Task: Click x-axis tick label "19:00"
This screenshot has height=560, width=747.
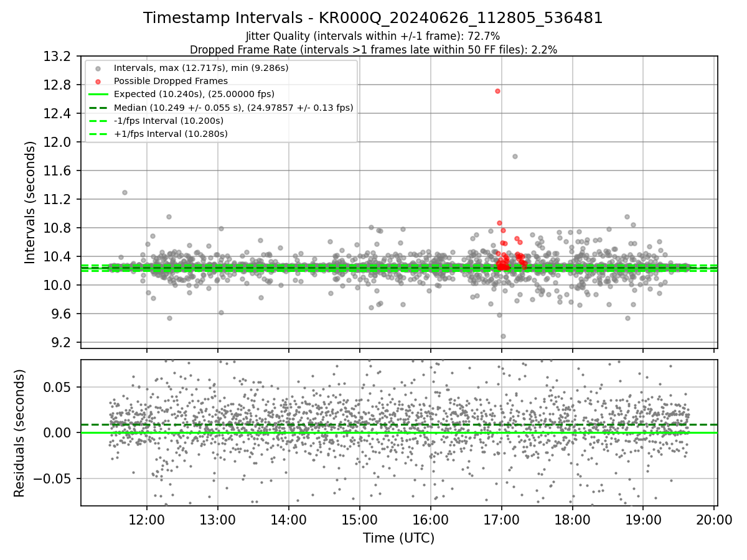Action: (x=643, y=519)
